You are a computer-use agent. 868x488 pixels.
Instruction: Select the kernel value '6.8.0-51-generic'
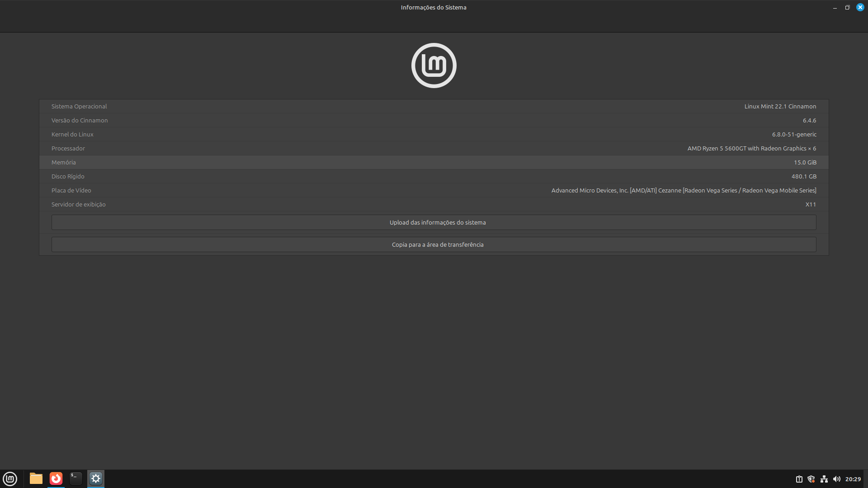794,134
